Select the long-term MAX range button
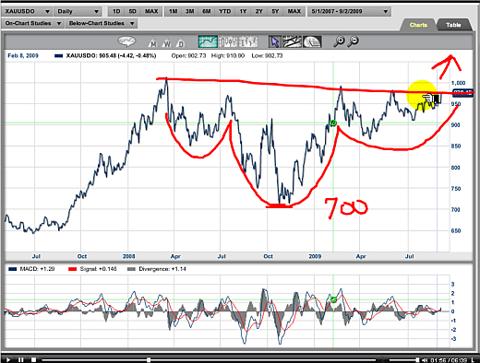This screenshot has height=363, width=480. [x=294, y=11]
